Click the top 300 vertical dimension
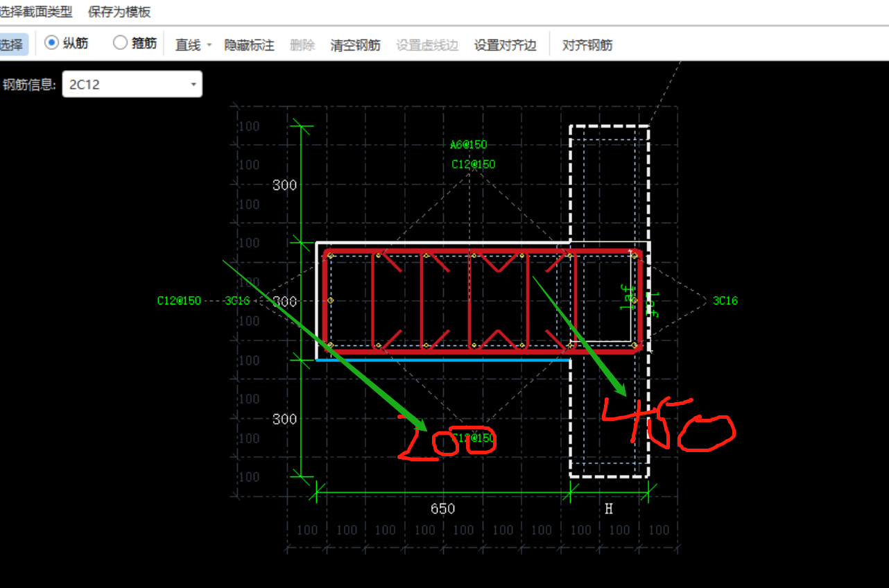This screenshot has height=588, width=889. point(284,185)
